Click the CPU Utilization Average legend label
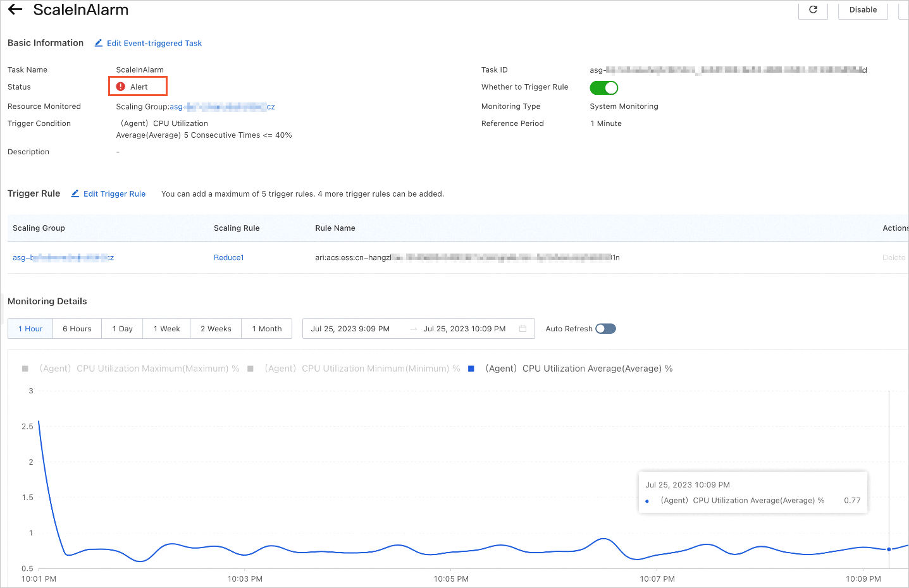 coord(579,369)
